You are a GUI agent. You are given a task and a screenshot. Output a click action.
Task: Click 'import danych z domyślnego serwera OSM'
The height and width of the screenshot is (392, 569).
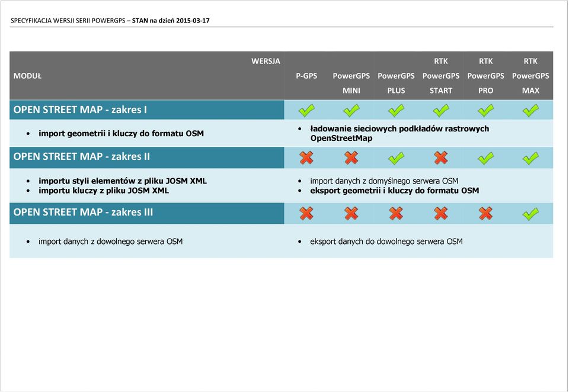[384, 181]
